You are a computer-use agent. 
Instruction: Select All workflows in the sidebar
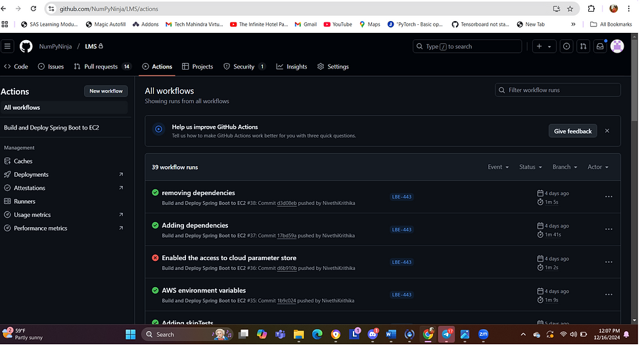tap(64, 108)
